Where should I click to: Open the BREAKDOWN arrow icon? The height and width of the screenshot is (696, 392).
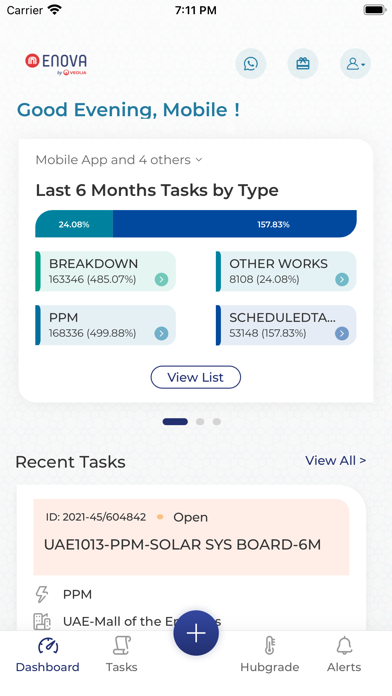[x=162, y=280]
